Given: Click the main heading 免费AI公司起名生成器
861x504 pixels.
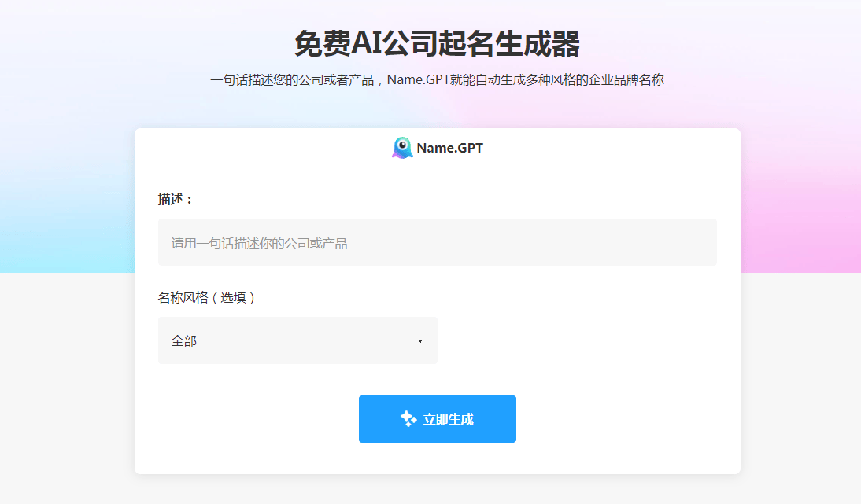Looking at the screenshot, I should pyautogui.click(x=437, y=43).
